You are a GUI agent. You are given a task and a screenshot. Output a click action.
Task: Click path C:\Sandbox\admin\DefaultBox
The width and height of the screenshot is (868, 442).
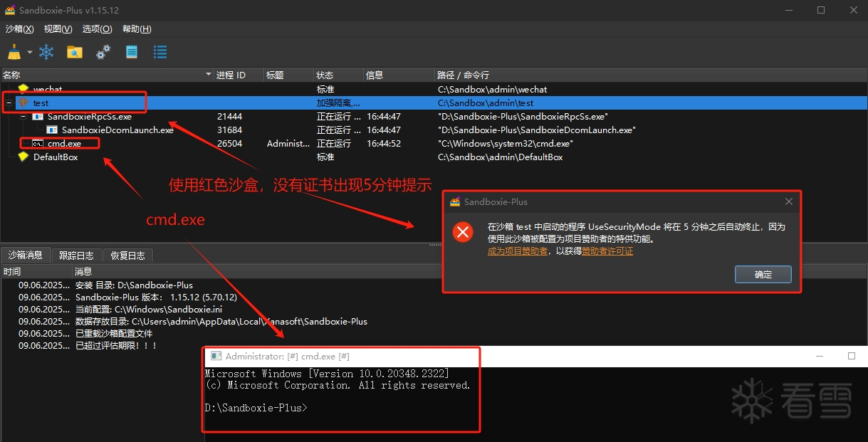(x=500, y=157)
